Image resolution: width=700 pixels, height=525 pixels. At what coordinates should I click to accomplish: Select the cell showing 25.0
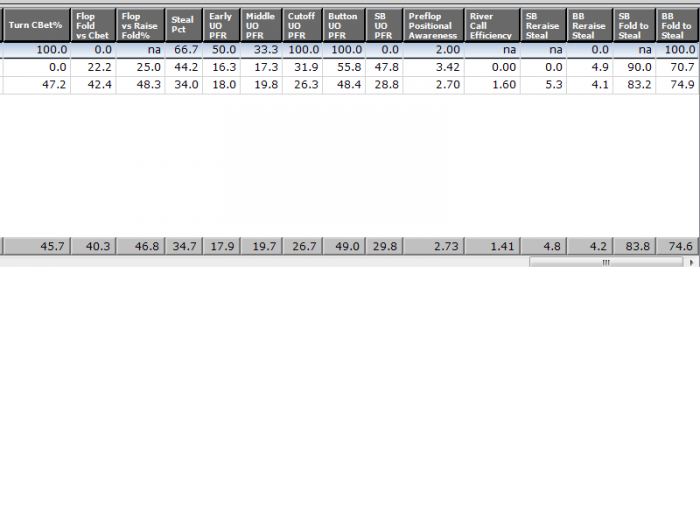coord(140,67)
